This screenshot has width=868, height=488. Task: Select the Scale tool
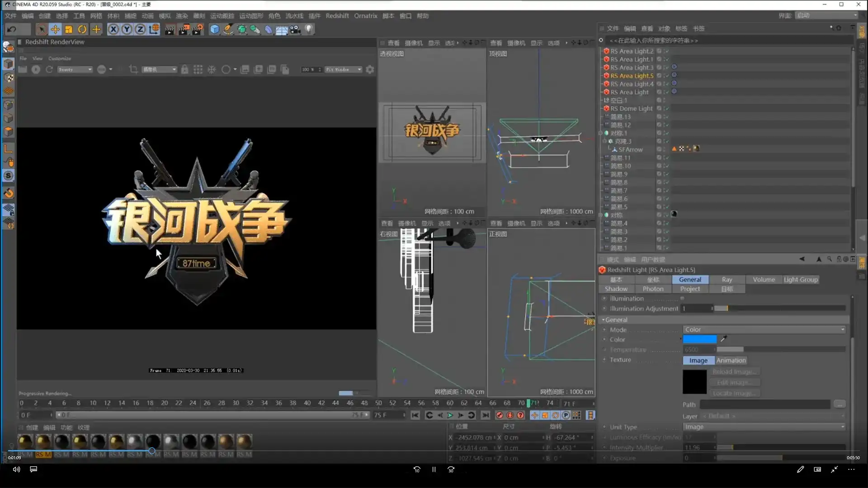pos(69,29)
